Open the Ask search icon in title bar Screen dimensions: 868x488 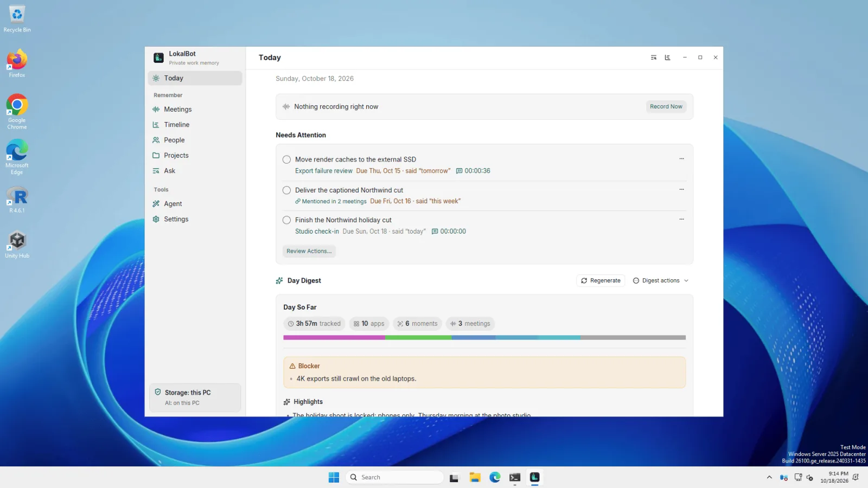click(x=654, y=57)
